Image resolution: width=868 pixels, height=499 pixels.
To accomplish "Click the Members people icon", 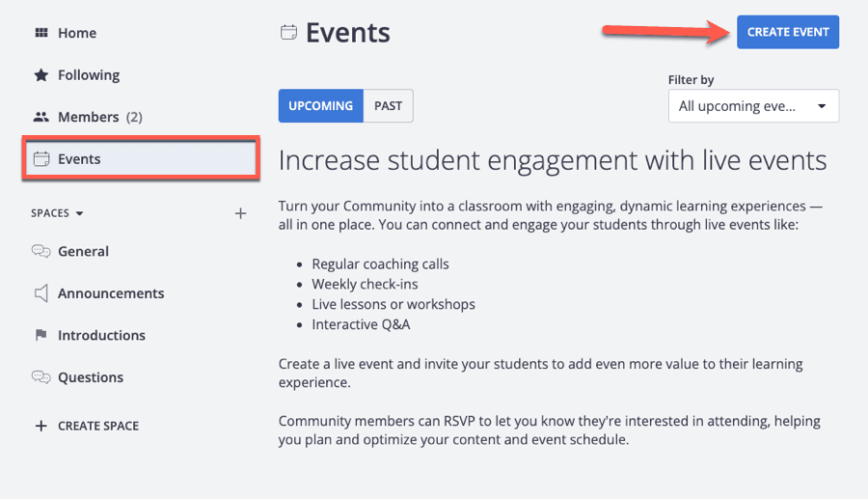I will tap(41, 117).
